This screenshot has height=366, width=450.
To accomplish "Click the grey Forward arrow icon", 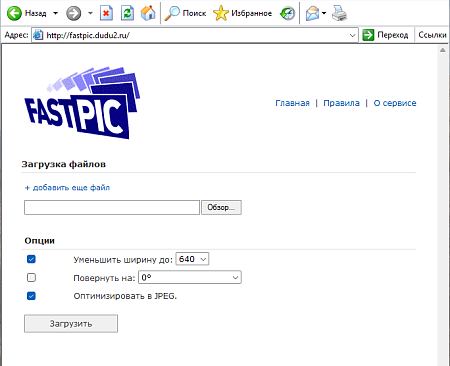I will [x=73, y=13].
